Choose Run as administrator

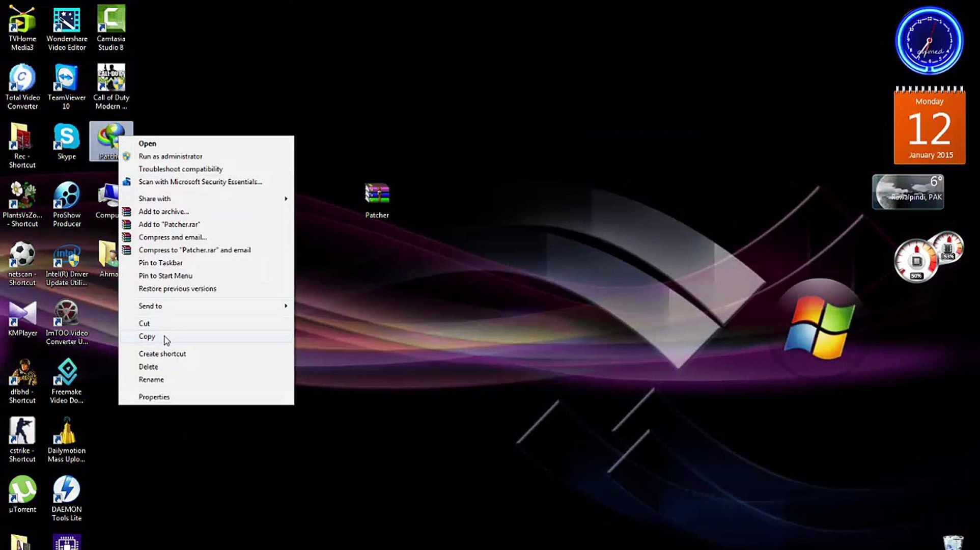(206, 156)
